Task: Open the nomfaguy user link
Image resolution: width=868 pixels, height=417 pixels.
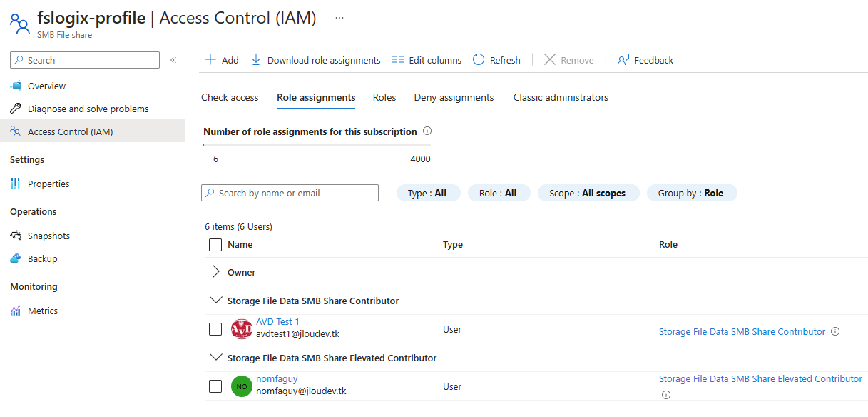Action: (277, 379)
